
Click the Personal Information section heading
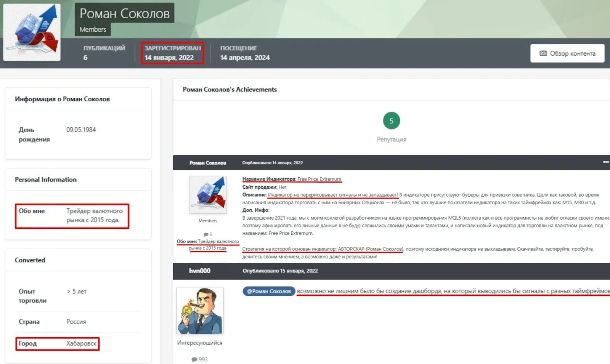[45, 180]
